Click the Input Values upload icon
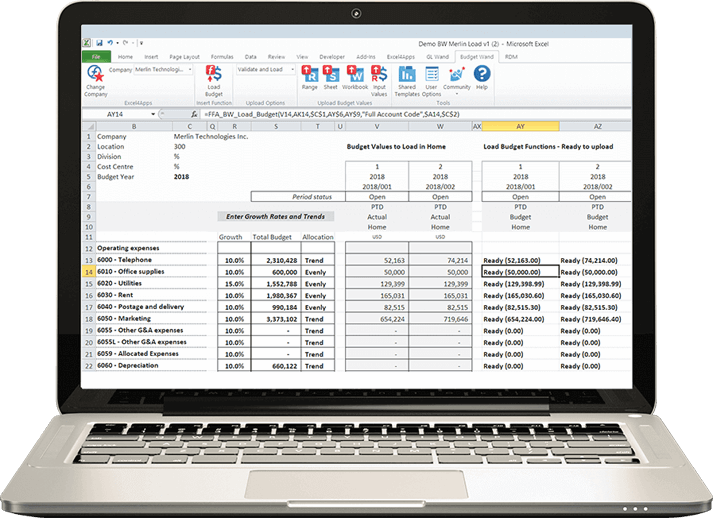Image resolution: width=713 pixels, height=518 pixels. click(379, 73)
